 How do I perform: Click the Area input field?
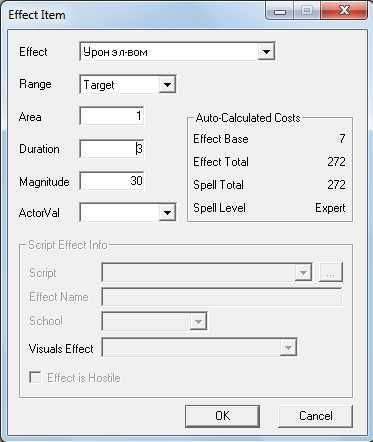tap(112, 116)
